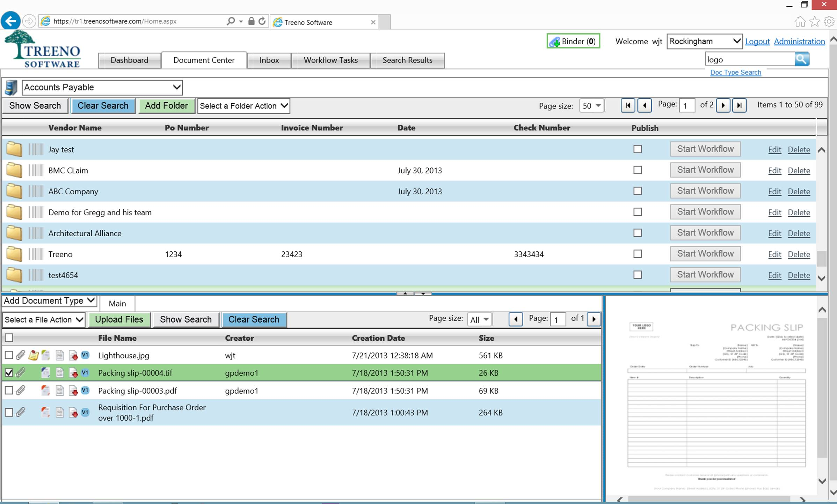Open the Inbox tab
Screen dimensions: 837x504
(269, 60)
